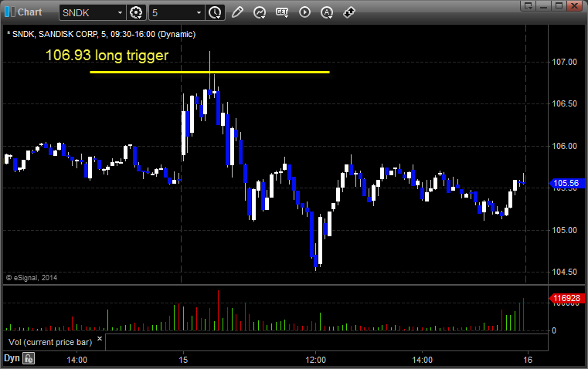This screenshot has height=369, width=588.
Task: Open the alerts A icon menu
Action: click(x=327, y=12)
